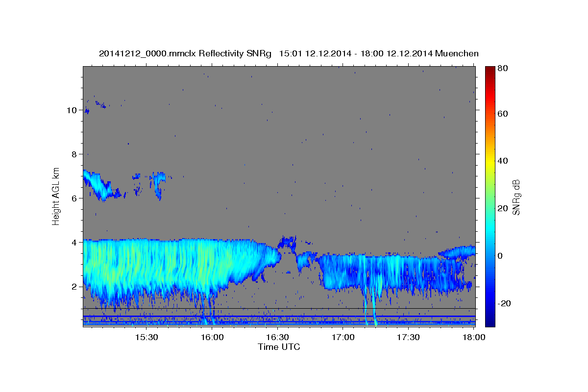Screen dimensions: 588x392
Task: Click the 16:30 time tick label
Action: coord(277,338)
